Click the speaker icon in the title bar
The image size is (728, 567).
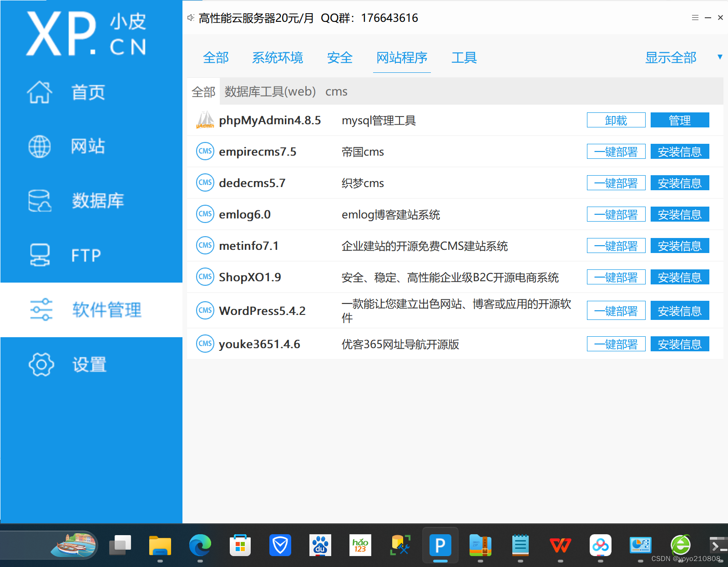tap(190, 18)
